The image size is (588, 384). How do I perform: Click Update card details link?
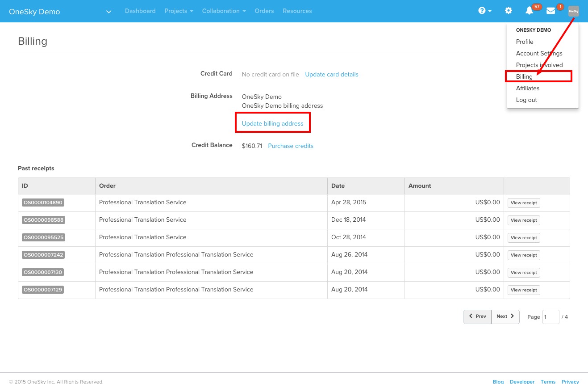[332, 74]
